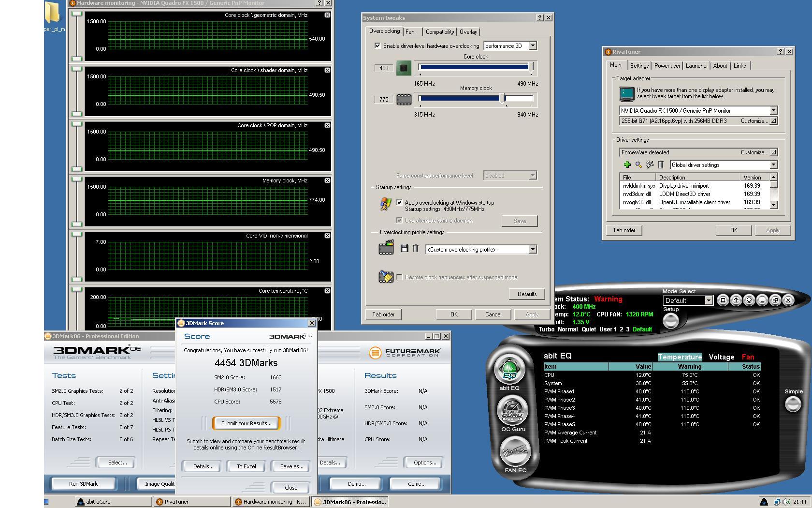
Task: Expand Customize arrow next to 256-bit G71
Action: [773, 121]
